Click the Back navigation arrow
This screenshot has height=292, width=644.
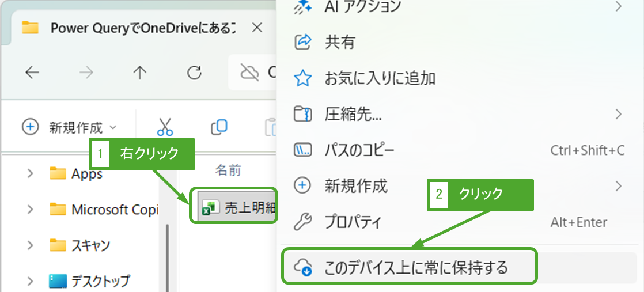click(x=32, y=73)
